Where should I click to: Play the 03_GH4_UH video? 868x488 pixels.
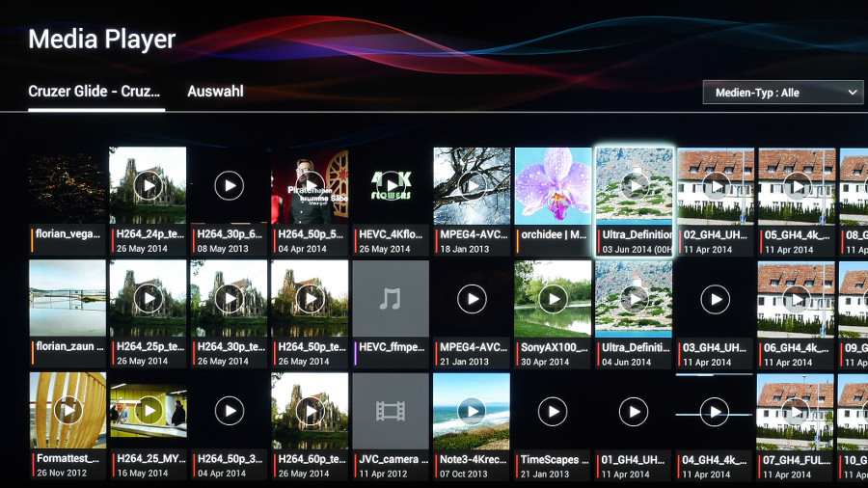point(716,299)
